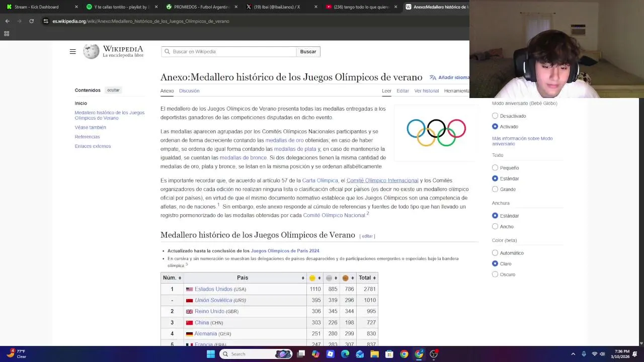
Task: Open Más información sobre Modo aniversario link
Action: [522, 141]
